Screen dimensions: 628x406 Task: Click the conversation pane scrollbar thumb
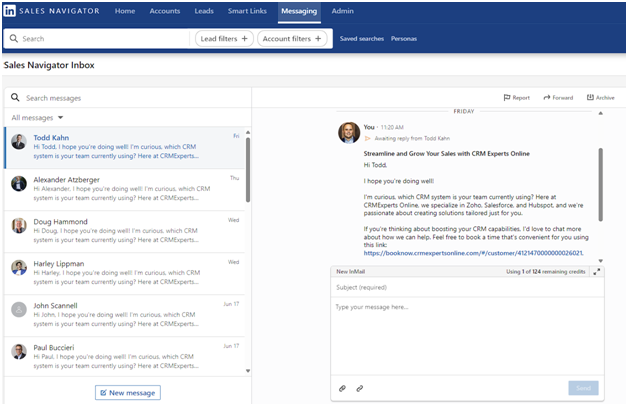pyautogui.click(x=600, y=185)
